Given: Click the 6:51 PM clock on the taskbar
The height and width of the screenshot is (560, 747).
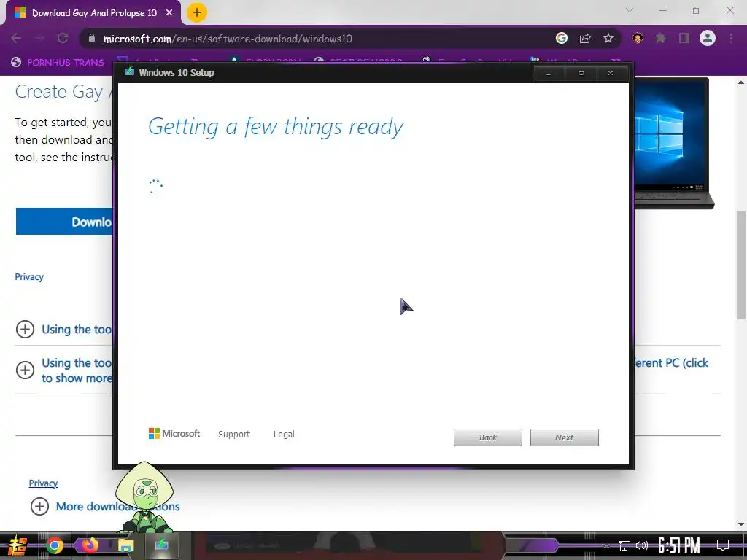Looking at the screenshot, I should click(x=679, y=545).
